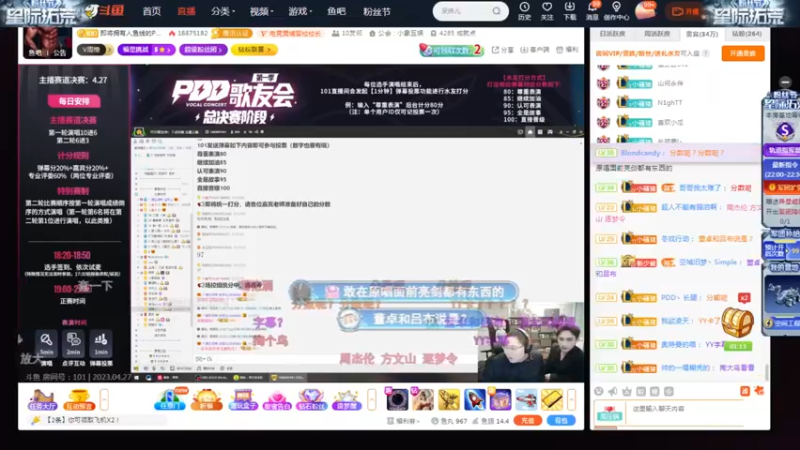The width and height of the screenshot is (800, 450).
Task: Click the 每日安排 pink button
Action: tap(74, 101)
